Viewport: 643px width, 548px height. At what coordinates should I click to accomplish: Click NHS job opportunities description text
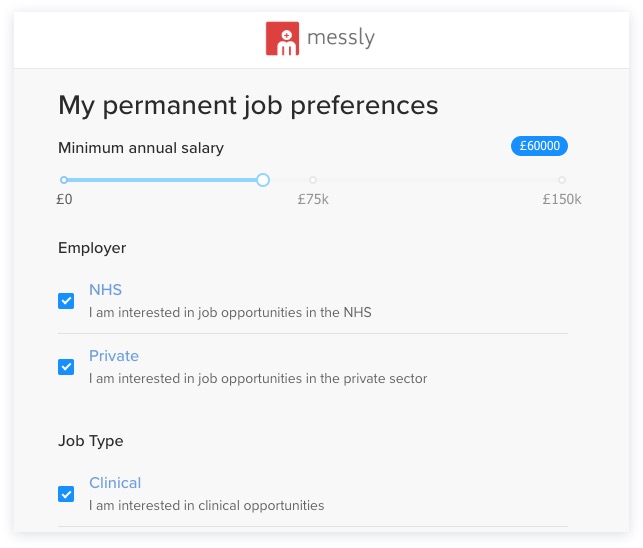coord(230,313)
